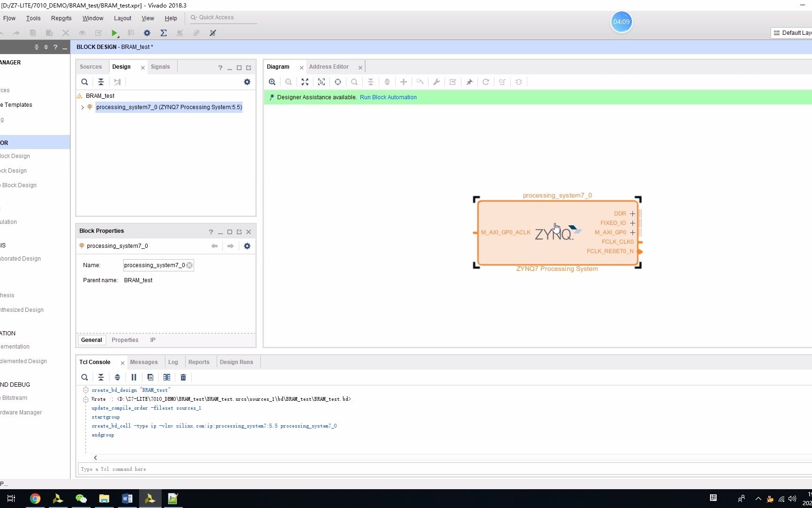Image resolution: width=812 pixels, height=508 pixels.
Task: Switch to the Signals tab
Action: [x=160, y=67]
